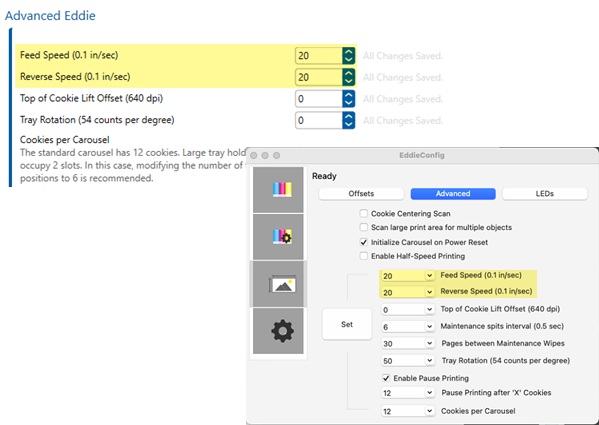The width and height of the screenshot is (599, 425).
Task: Focus Top of Cookie Lift Offset field showing 0
Action: tap(319, 99)
